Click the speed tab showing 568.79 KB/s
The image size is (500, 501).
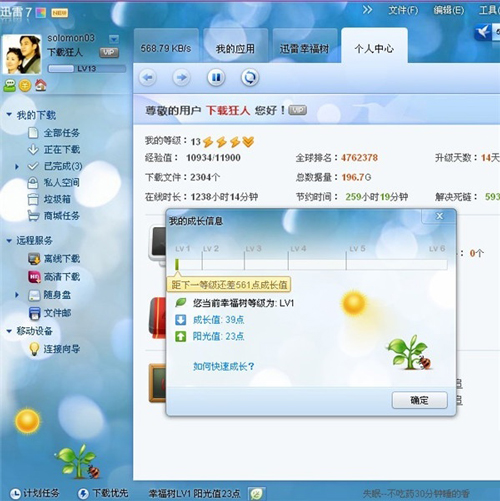point(166,46)
